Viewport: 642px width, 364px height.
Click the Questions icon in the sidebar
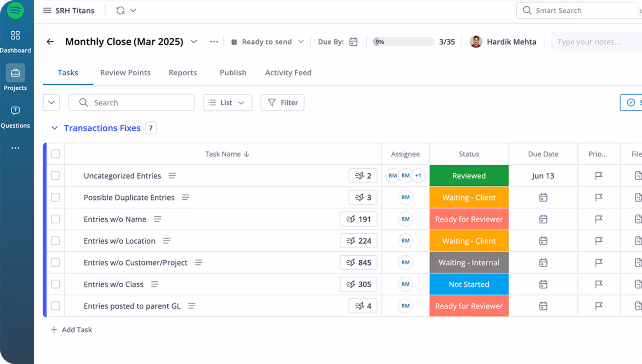coord(15,110)
